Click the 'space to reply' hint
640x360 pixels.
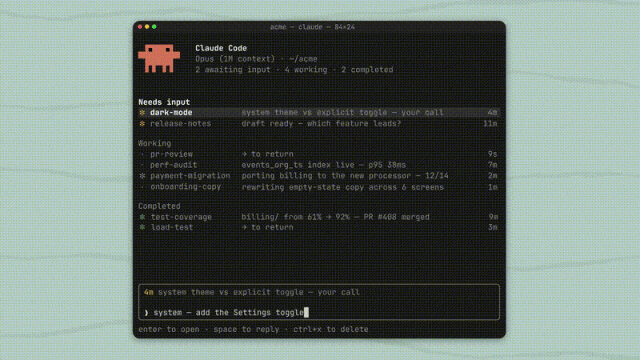247,329
